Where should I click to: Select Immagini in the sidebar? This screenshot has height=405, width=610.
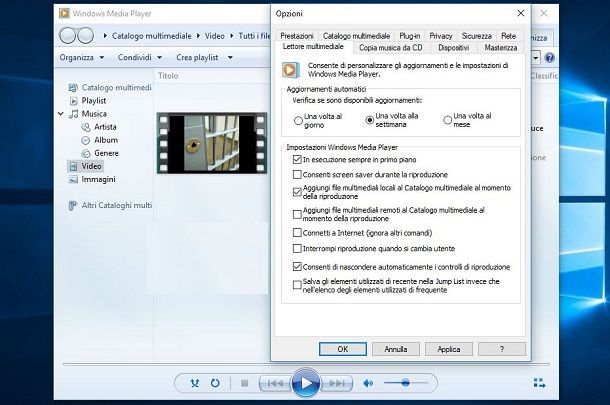point(92,179)
